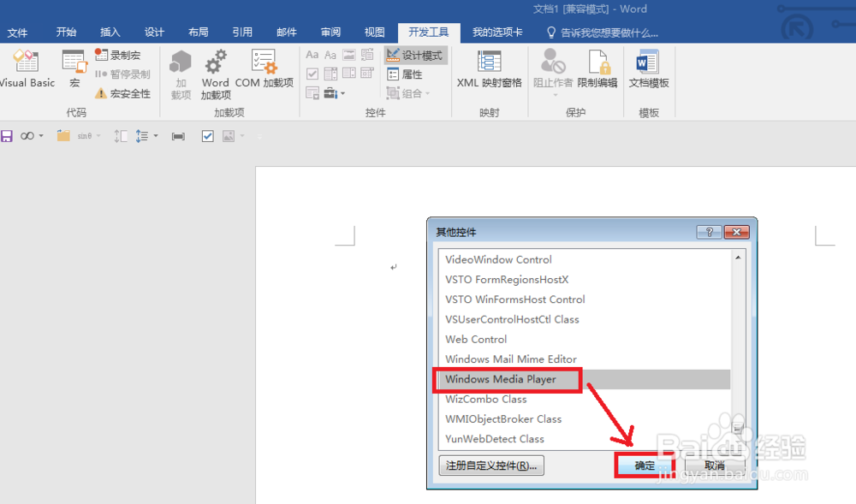Viewport: 856px width, 504px height.
Task: Insert picture content control in ribbon
Action: pos(349,55)
